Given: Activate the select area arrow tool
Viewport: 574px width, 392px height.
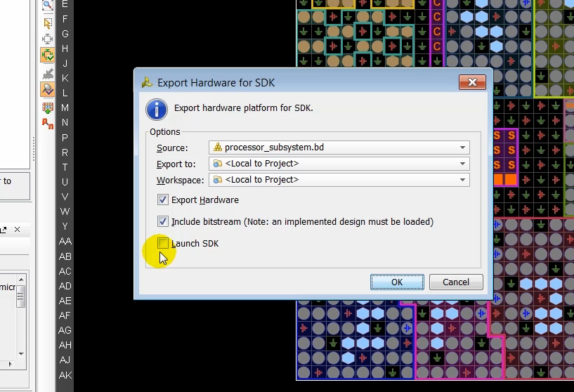Looking at the screenshot, I should (x=48, y=23).
